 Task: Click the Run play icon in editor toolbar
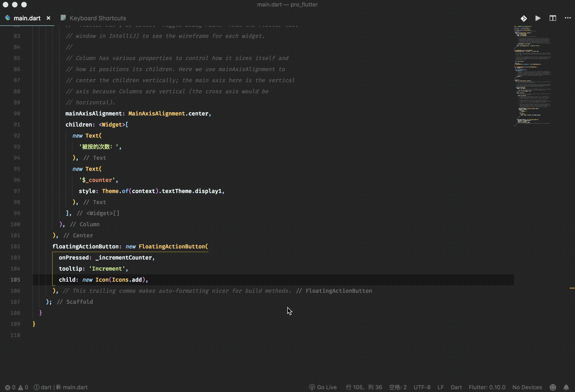pos(538,18)
